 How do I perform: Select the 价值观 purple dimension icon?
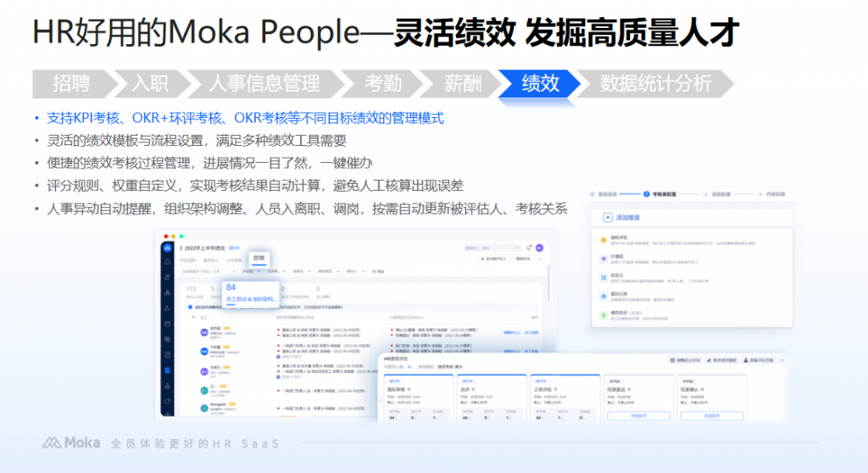click(x=603, y=258)
